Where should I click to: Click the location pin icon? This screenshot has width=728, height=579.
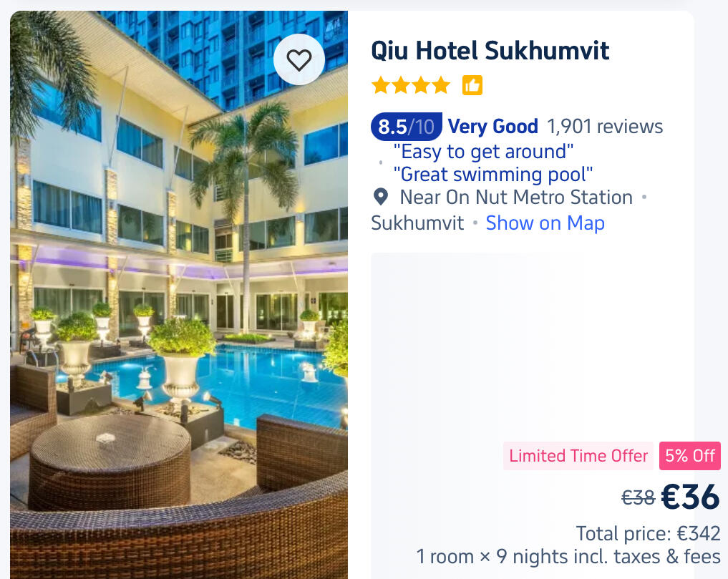click(x=381, y=197)
